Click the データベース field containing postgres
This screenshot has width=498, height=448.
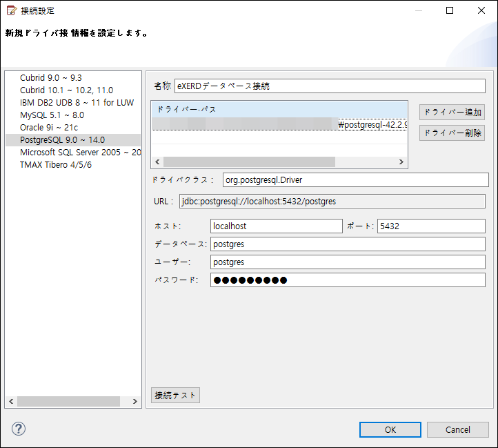(x=348, y=244)
